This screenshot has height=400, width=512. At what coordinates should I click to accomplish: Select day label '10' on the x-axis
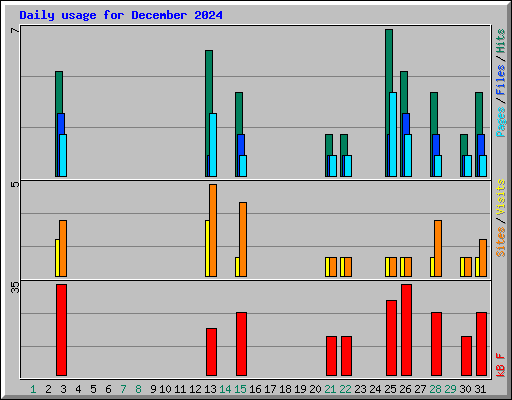165,389
